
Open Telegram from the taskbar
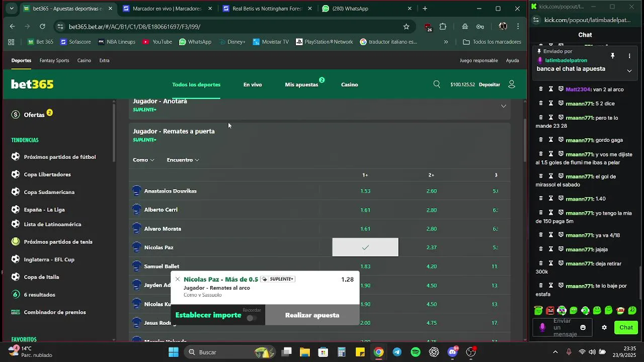[x=397, y=352]
